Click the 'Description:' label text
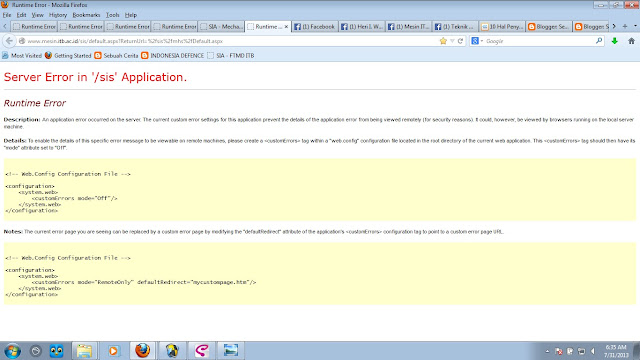This screenshot has width=640, height=360. (22, 120)
